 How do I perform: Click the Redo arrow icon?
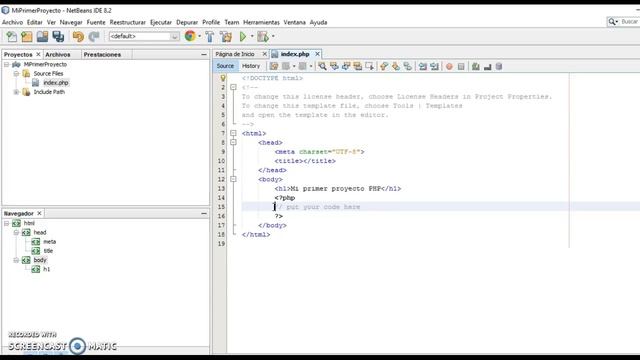tap(94, 36)
